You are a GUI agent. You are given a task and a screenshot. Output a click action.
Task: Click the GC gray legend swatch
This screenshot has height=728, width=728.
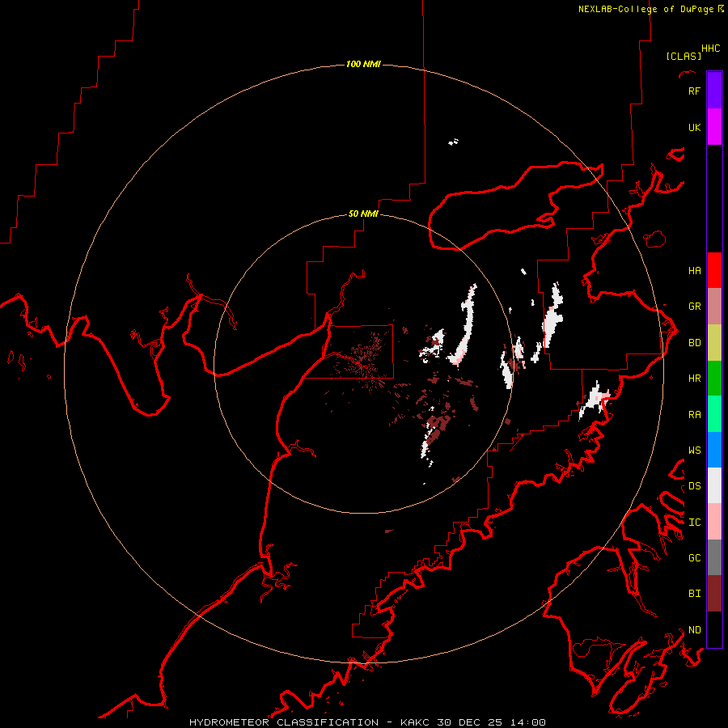coord(714,557)
